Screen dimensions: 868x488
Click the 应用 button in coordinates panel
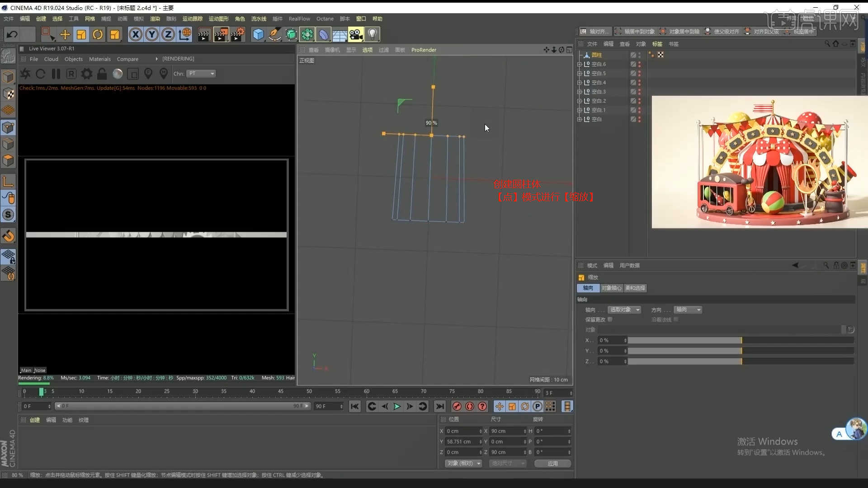tap(552, 463)
